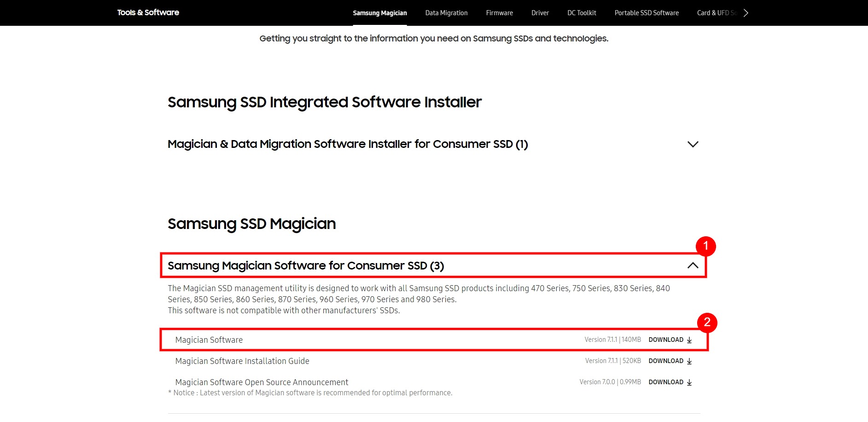This screenshot has height=422, width=868.
Task: Open the Firmware tab
Action: click(x=499, y=12)
